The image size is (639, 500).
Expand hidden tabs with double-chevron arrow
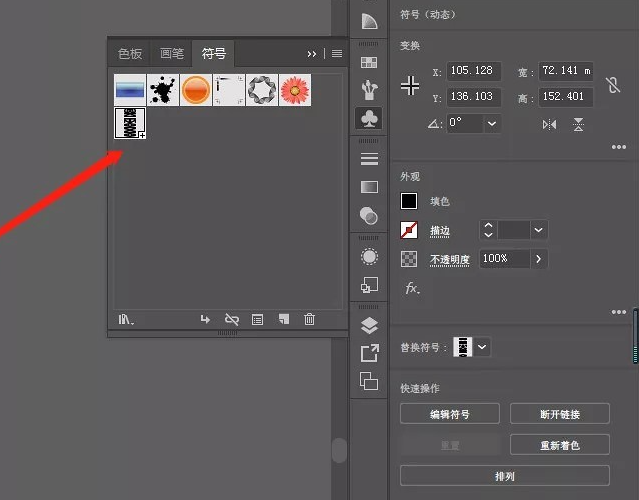point(312,54)
